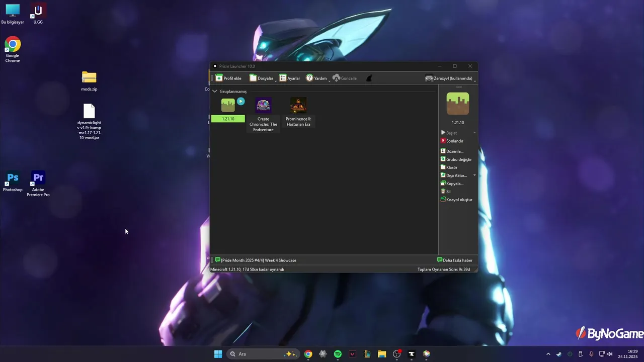The width and height of the screenshot is (644, 362).
Task: Open Bu bilgisayar desktop icon
Action: tap(13, 14)
